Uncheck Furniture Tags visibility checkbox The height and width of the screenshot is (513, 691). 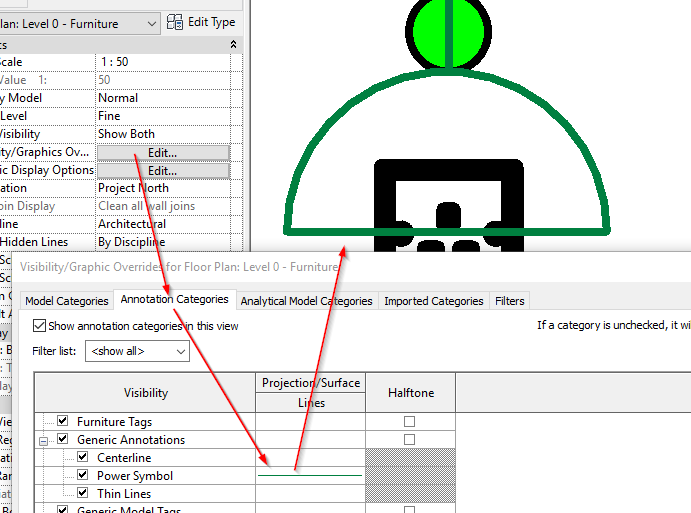(63, 421)
